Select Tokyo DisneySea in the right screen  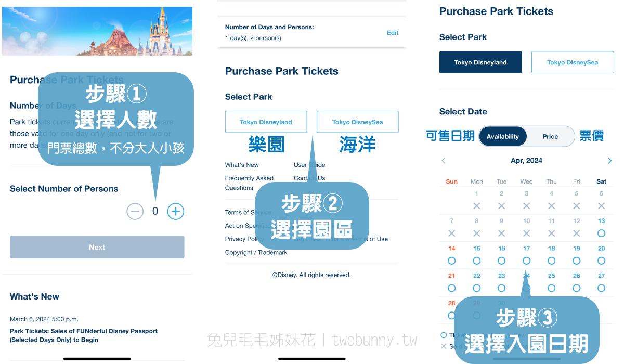(573, 62)
